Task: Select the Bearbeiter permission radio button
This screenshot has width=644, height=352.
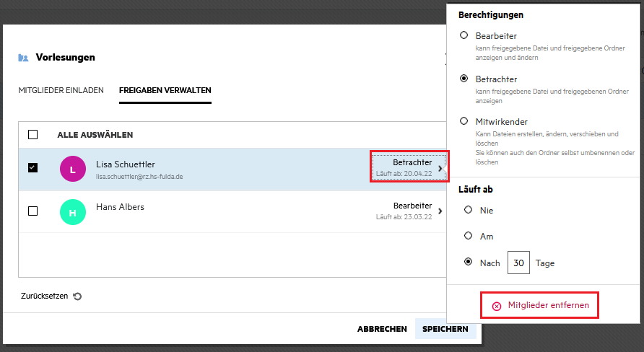Action: tap(464, 35)
